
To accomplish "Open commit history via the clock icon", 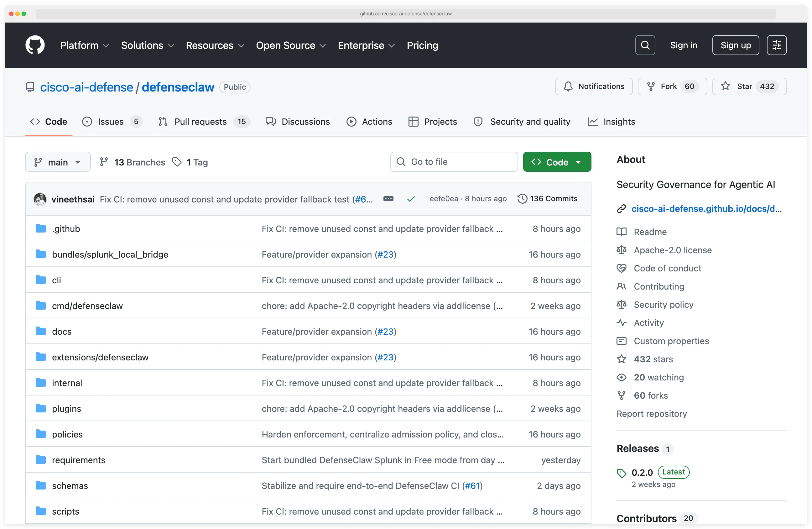I will [522, 199].
